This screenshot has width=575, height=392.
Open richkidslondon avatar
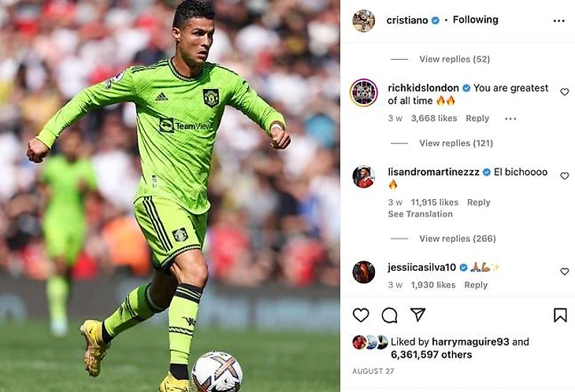click(x=363, y=92)
